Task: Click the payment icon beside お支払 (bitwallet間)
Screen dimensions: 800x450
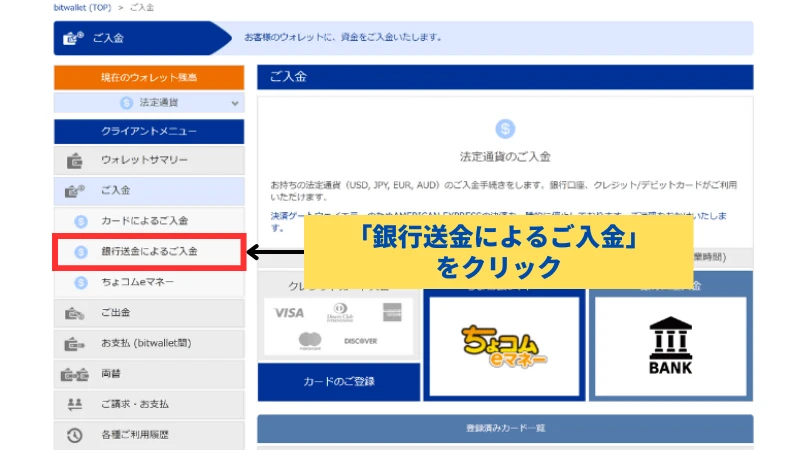Action: click(74, 344)
